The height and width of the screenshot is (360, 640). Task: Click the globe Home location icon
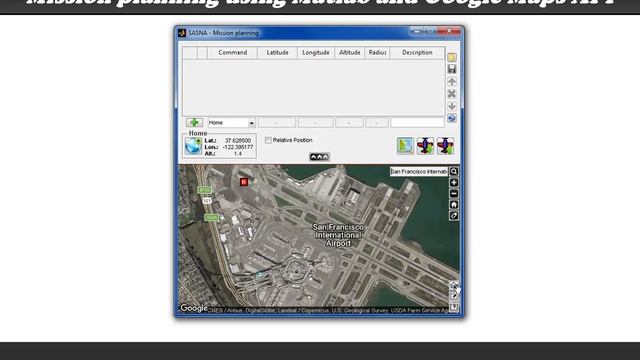(x=193, y=146)
